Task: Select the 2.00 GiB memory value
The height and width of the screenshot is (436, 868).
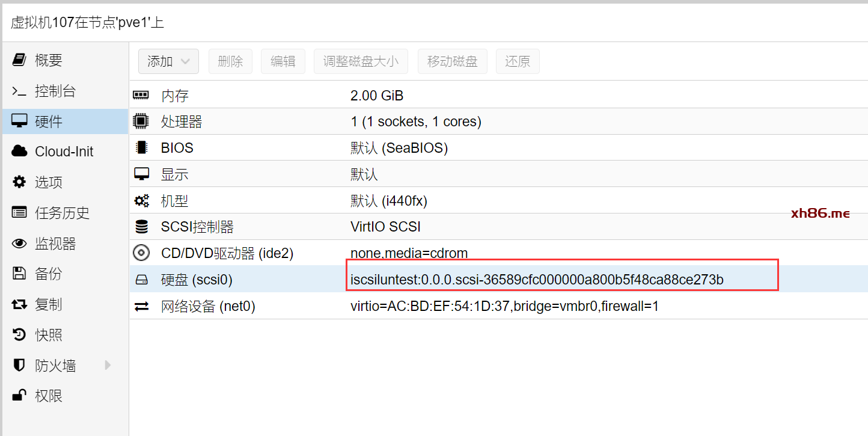Action: pos(377,96)
